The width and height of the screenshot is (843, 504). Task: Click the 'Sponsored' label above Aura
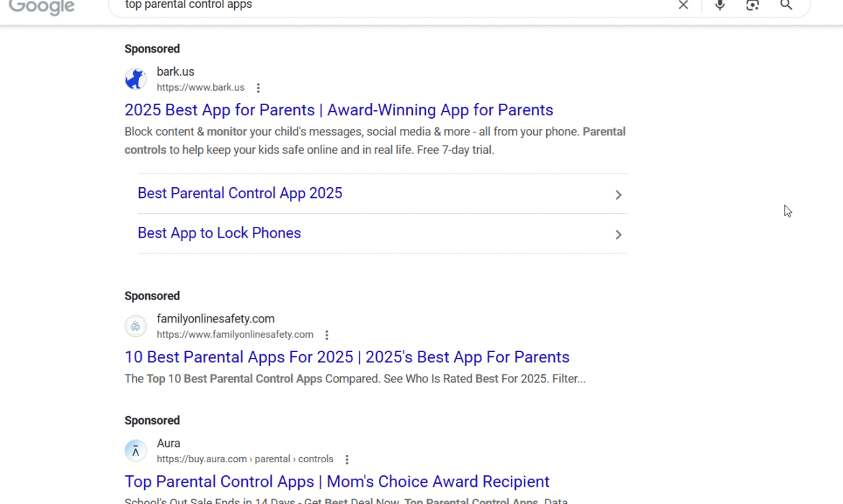(152, 420)
